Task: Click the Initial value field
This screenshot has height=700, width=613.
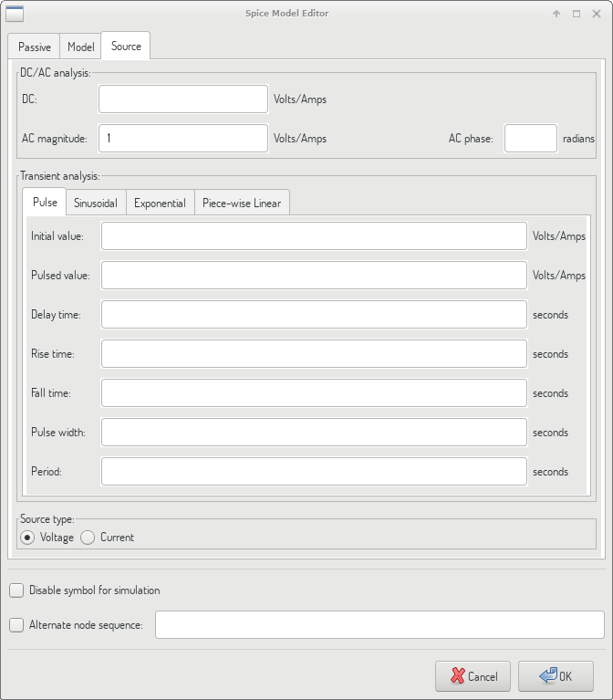Action: pyautogui.click(x=314, y=236)
